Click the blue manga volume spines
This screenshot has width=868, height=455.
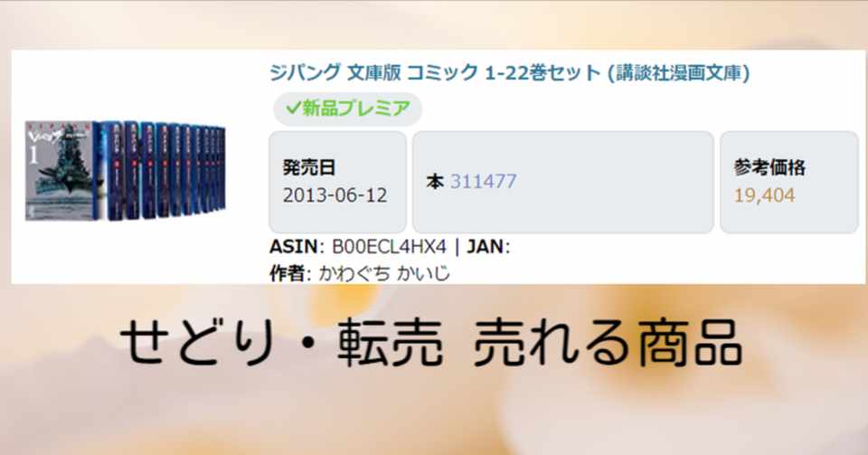[x=162, y=171]
